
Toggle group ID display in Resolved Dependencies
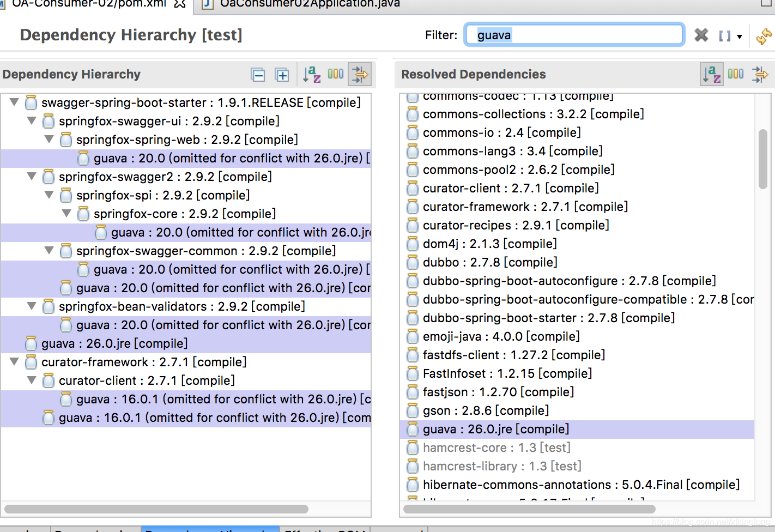tap(735, 74)
